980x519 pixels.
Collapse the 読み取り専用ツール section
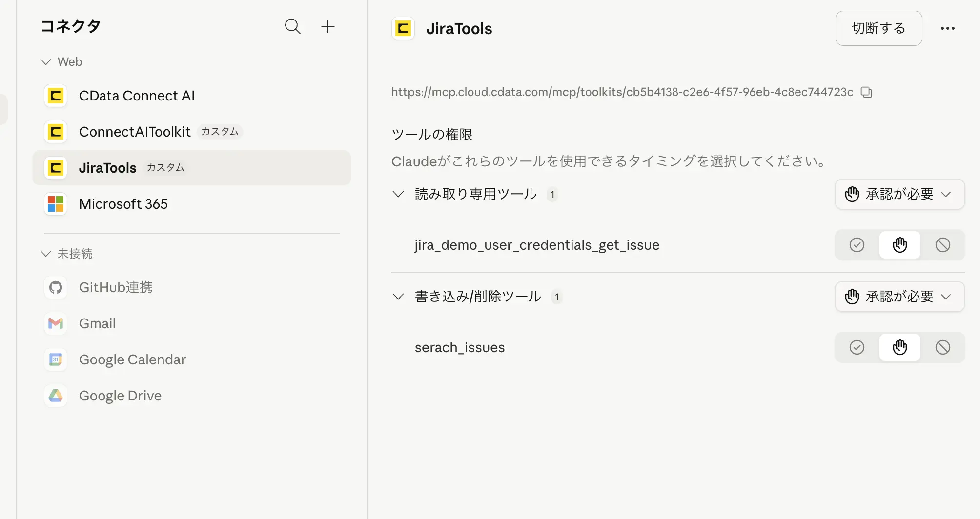(x=398, y=194)
